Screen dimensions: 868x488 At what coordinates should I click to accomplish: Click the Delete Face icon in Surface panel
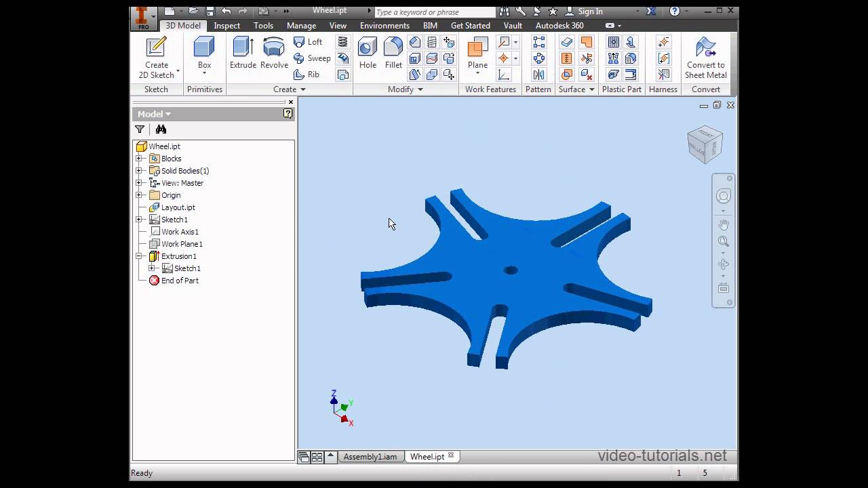587,75
